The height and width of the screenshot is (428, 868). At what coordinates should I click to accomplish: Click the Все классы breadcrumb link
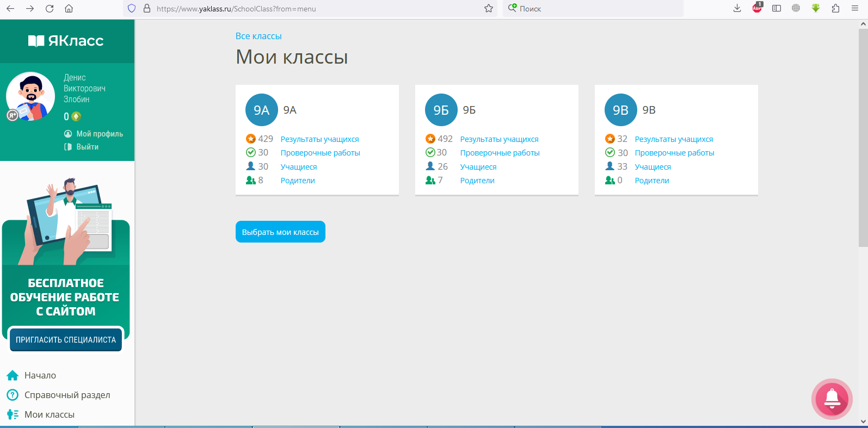(258, 36)
